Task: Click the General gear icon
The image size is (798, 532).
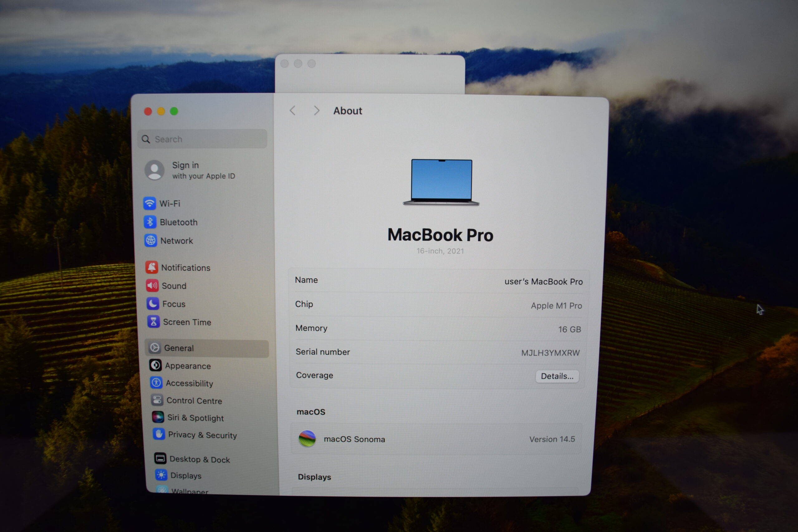Action: (x=155, y=348)
